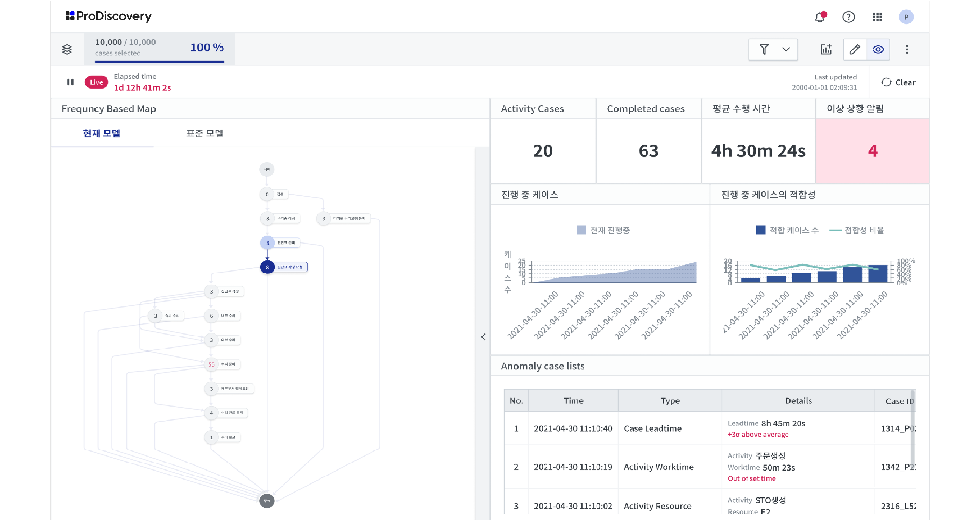Click the layers stack icon
This screenshot has width=980, height=520.
coord(67,49)
